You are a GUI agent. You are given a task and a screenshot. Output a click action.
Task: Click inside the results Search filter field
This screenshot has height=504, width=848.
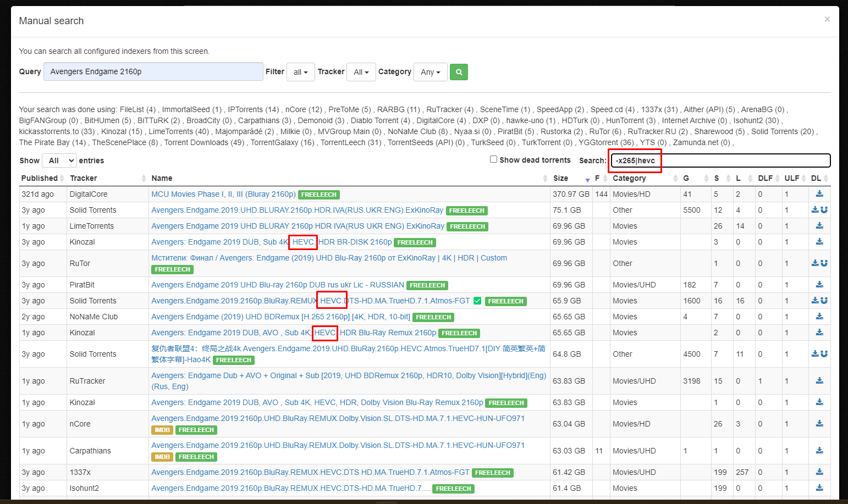[x=715, y=160]
